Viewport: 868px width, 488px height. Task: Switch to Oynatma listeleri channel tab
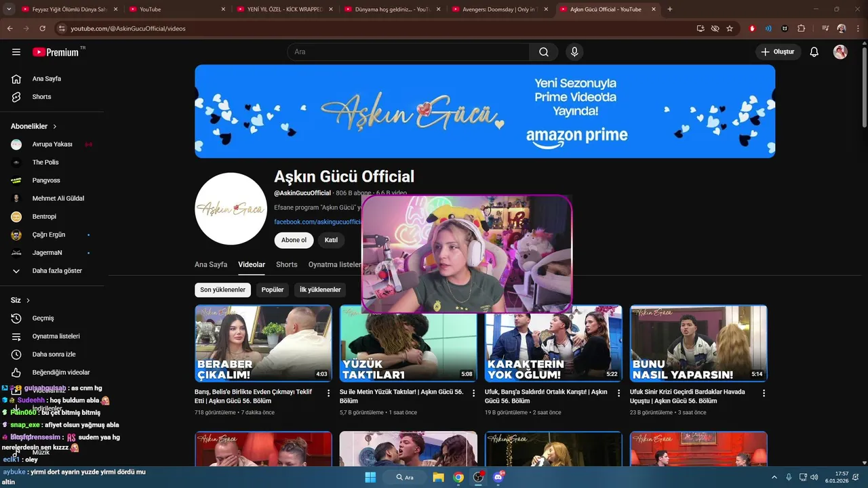point(335,264)
